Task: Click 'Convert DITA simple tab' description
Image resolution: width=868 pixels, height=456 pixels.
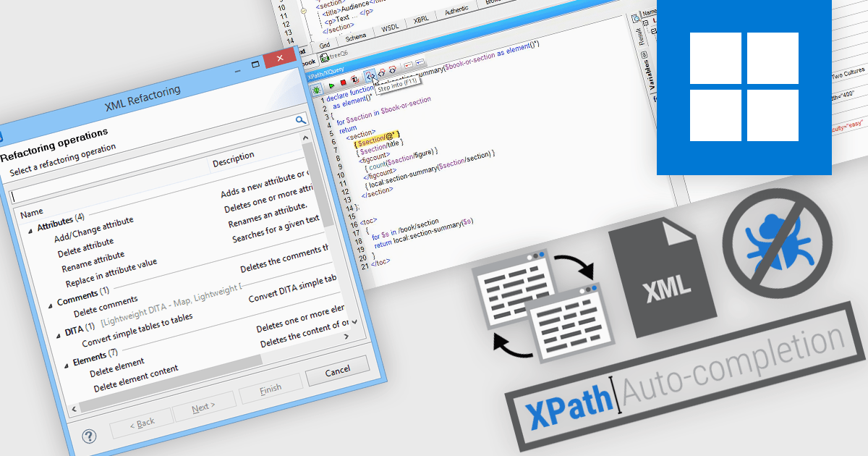Action: point(292,288)
